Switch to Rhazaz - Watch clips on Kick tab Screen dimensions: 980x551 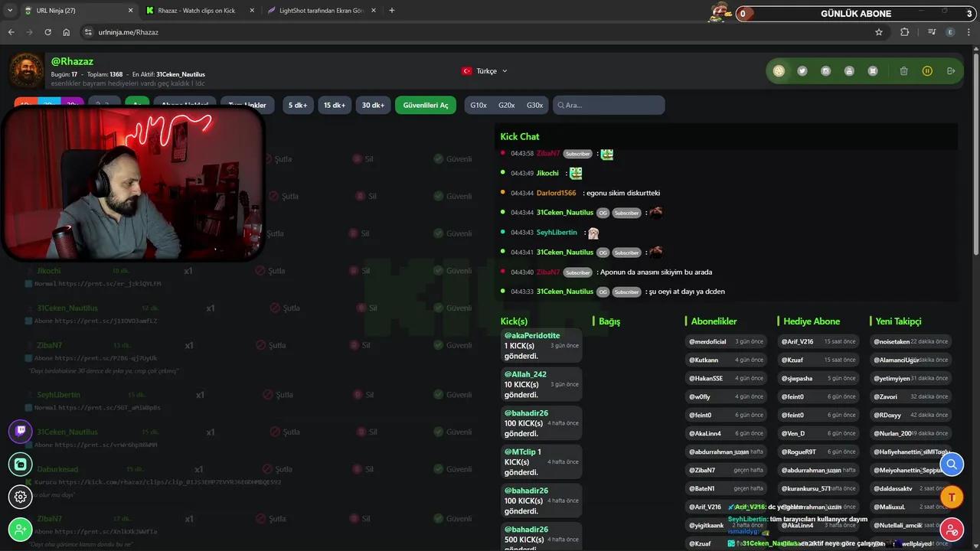[x=198, y=11]
